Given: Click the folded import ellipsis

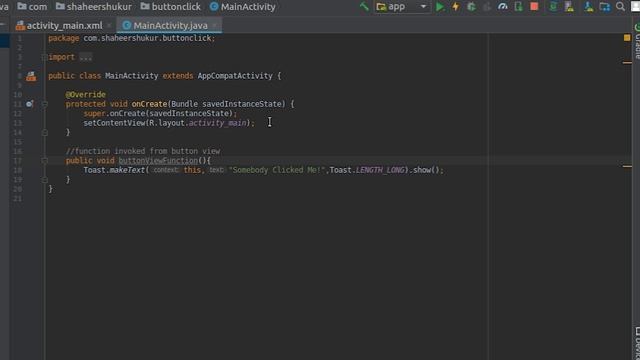Looking at the screenshot, I should pos(86,57).
